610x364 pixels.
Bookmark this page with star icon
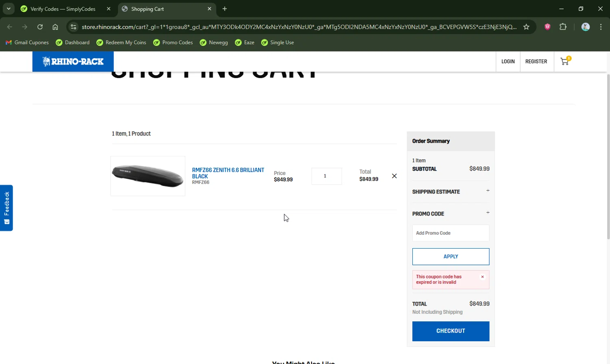click(526, 27)
